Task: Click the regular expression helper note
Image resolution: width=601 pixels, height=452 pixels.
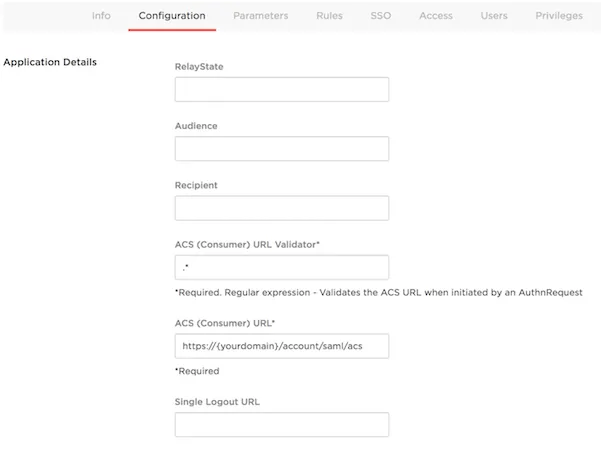Action: pyautogui.click(x=378, y=292)
